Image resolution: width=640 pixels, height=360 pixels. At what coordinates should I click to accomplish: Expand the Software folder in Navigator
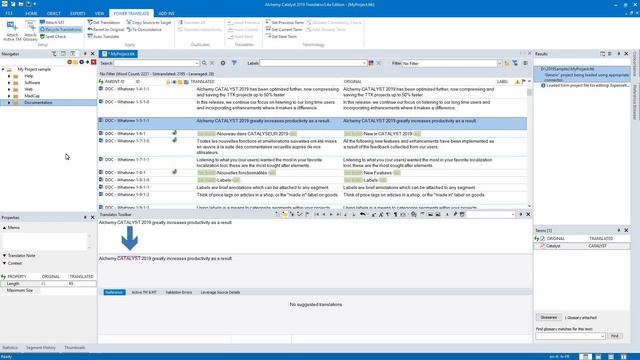coord(9,82)
